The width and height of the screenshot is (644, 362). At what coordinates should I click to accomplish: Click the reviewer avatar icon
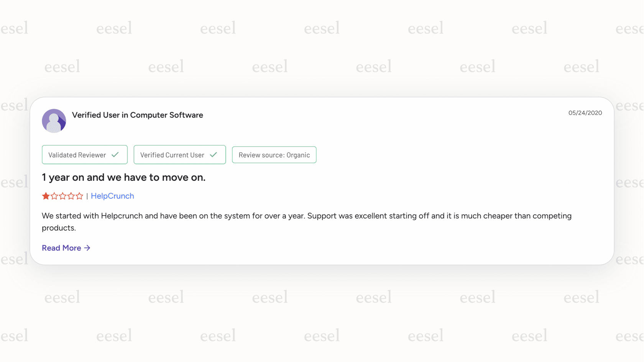[54, 120]
